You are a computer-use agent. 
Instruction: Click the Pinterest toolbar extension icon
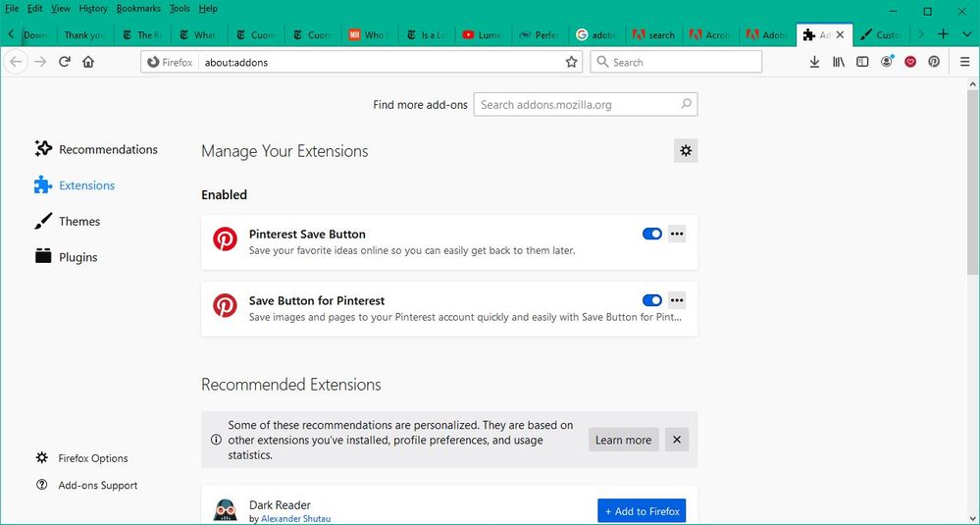(934, 62)
